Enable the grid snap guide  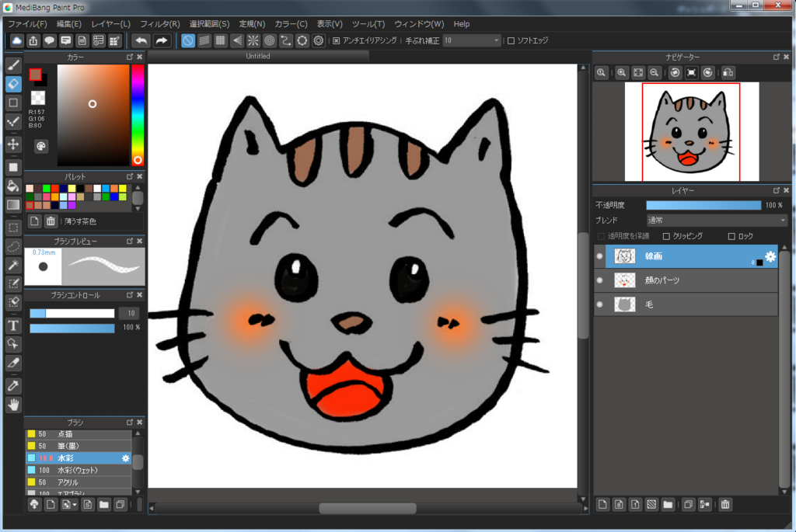(220, 40)
